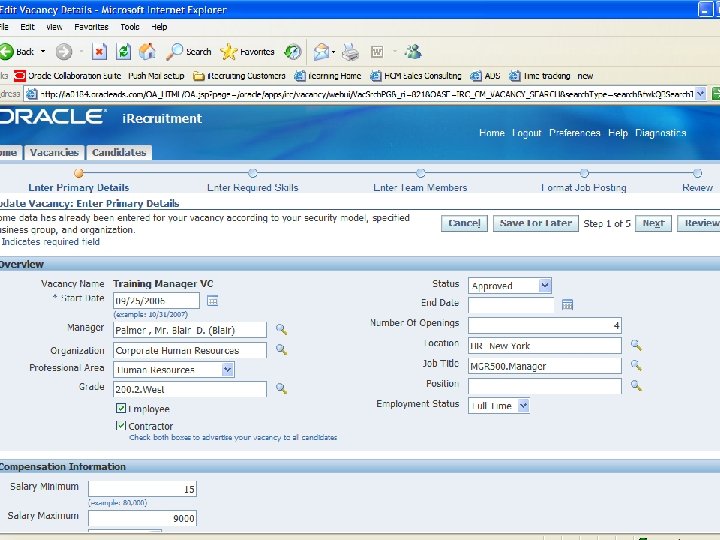Click the Review button
This screenshot has width=720, height=540.
coord(699,223)
